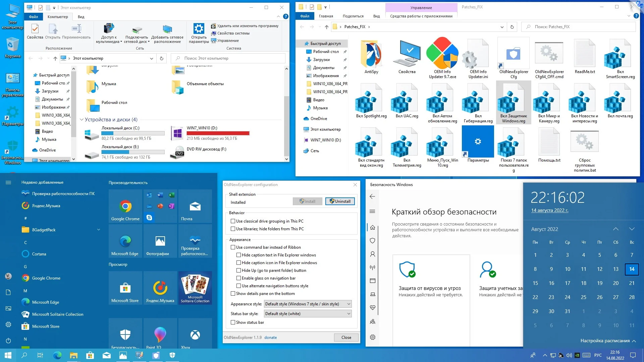Open the Appearance style dropdown
This screenshot has width=644, height=362.
(x=308, y=304)
